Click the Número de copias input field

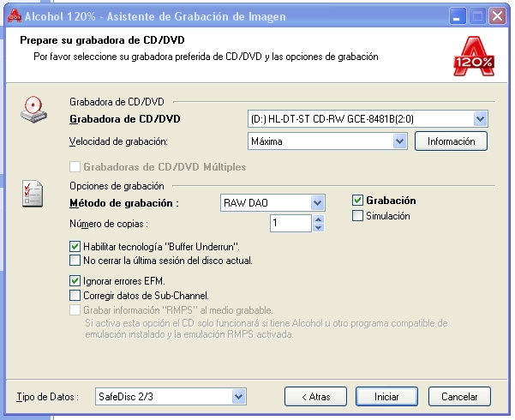[x=291, y=223]
